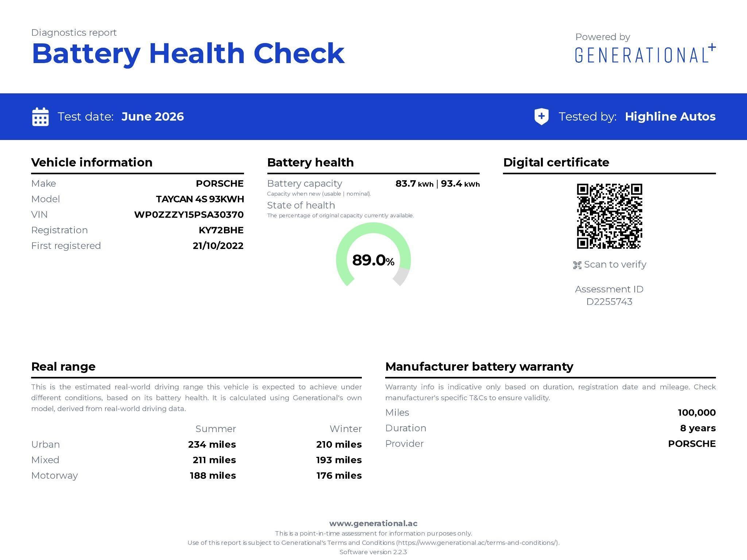This screenshot has height=560, width=747.
Task: Click the June 2026 test date
Action: (x=152, y=117)
